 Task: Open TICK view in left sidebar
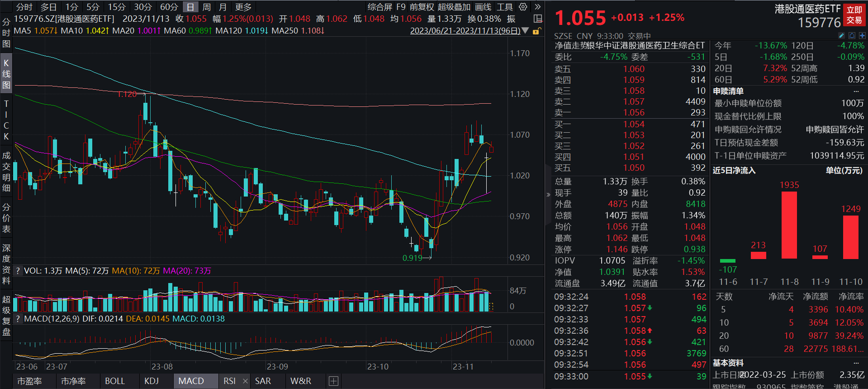(6, 120)
